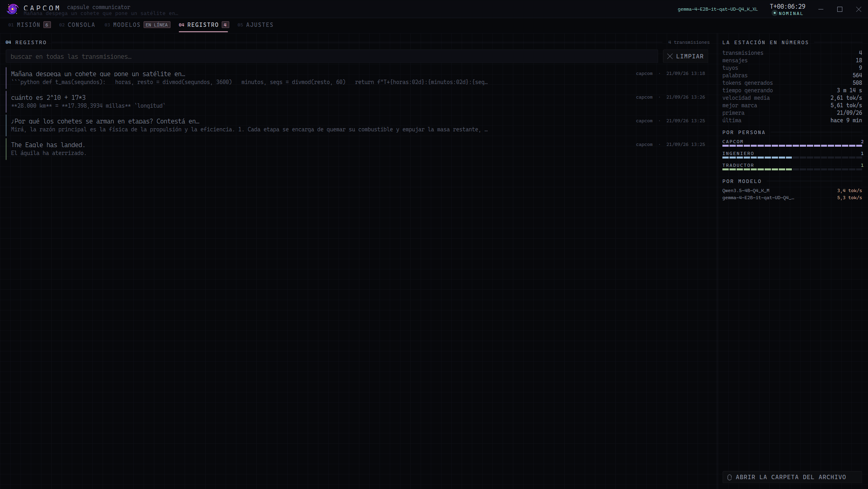The height and width of the screenshot is (489, 868).
Task: Click the 'velocidad media' statistic row
Action: (792, 98)
